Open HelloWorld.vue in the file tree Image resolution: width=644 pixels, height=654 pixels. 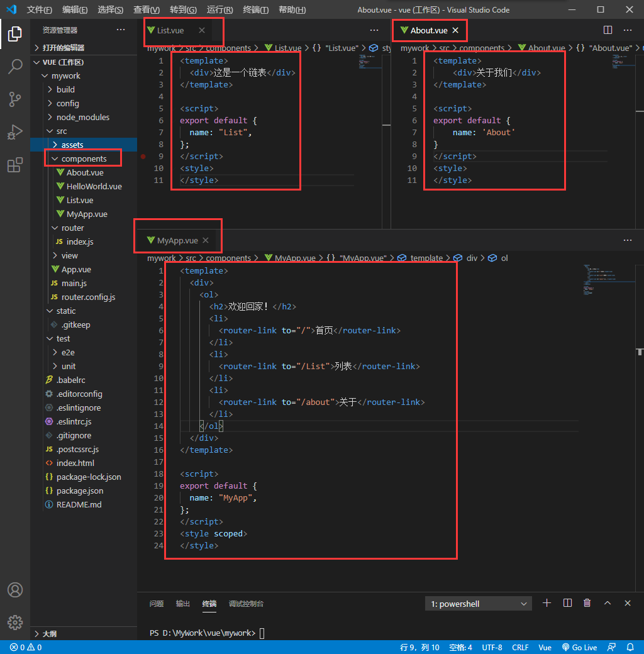pos(84,186)
